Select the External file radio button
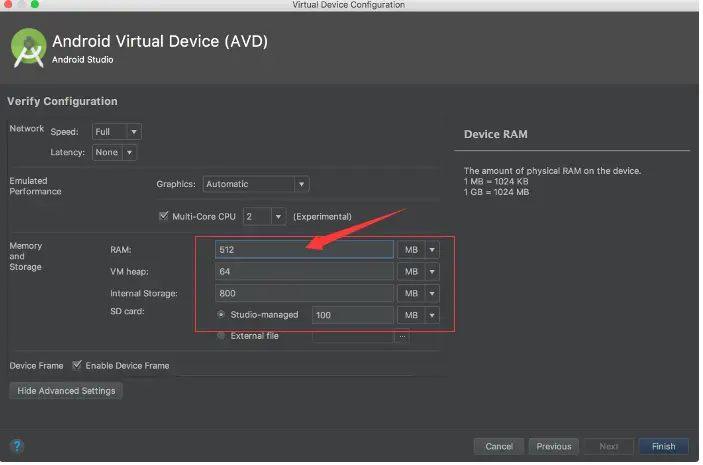The width and height of the screenshot is (703, 465). [221, 335]
